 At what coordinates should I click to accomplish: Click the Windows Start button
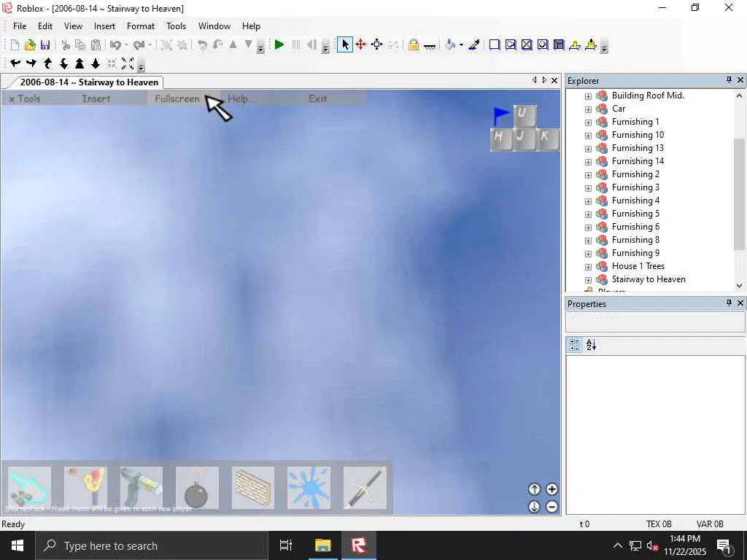[x=18, y=545]
